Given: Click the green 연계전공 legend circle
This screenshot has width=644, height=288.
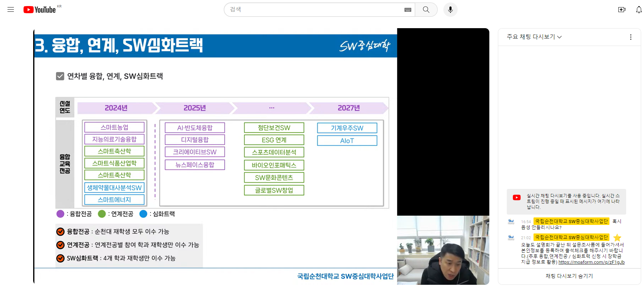Looking at the screenshot, I should pyautogui.click(x=102, y=214).
